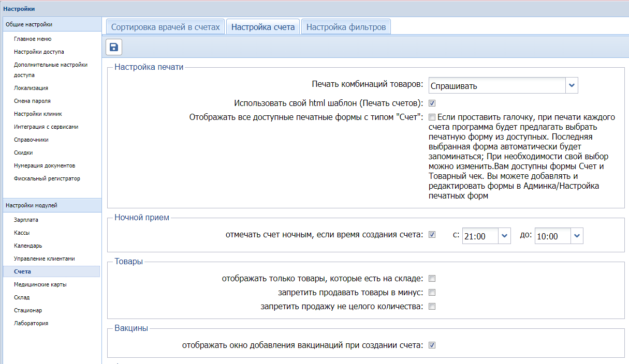Collapse the 'Настройки модулей' panel header

[x=52, y=205]
